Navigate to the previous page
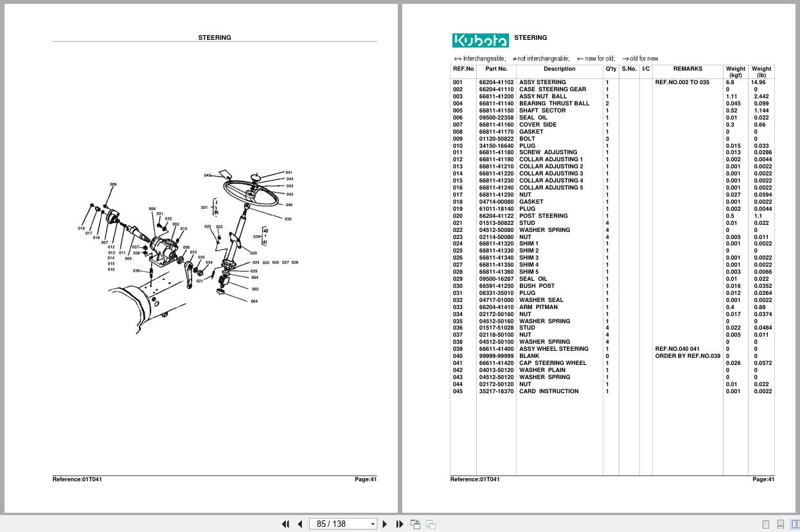The width and height of the screenshot is (800, 532). 300,524
